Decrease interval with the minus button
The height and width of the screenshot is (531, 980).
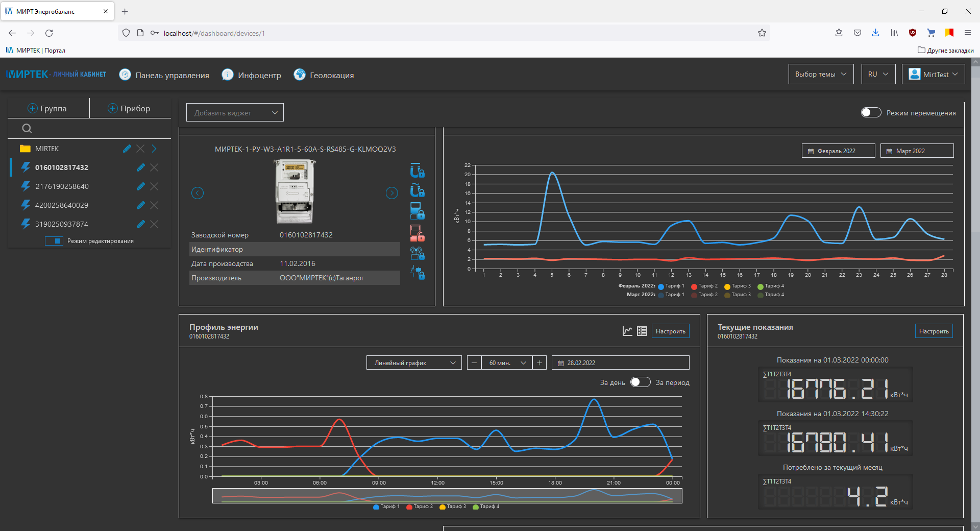(x=474, y=363)
